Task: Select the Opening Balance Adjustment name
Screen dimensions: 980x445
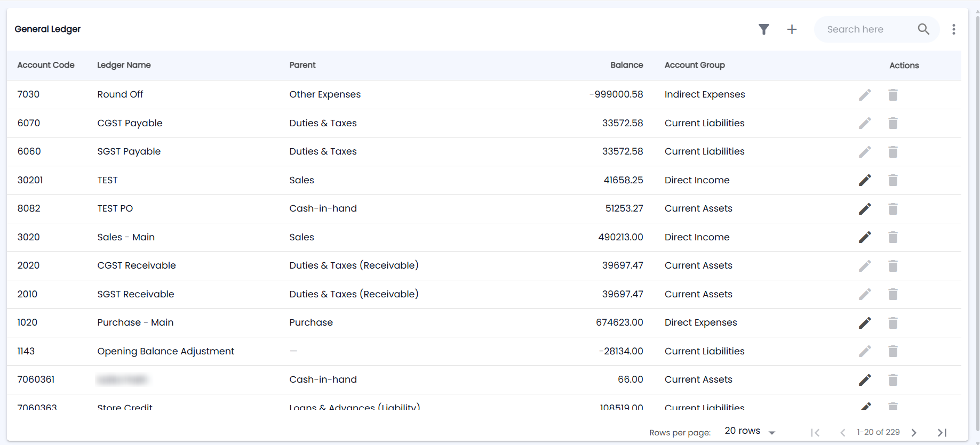Action: pyautogui.click(x=165, y=351)
